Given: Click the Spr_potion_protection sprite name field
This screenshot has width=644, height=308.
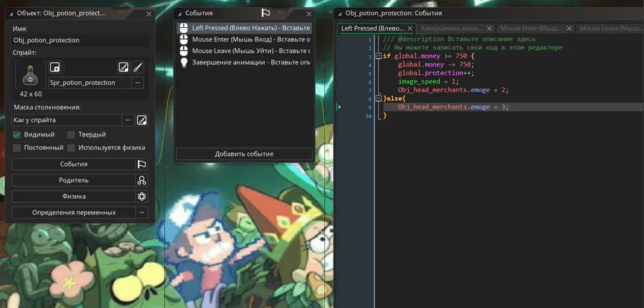Looking at the screenshot, I should (x=89, y=82).
